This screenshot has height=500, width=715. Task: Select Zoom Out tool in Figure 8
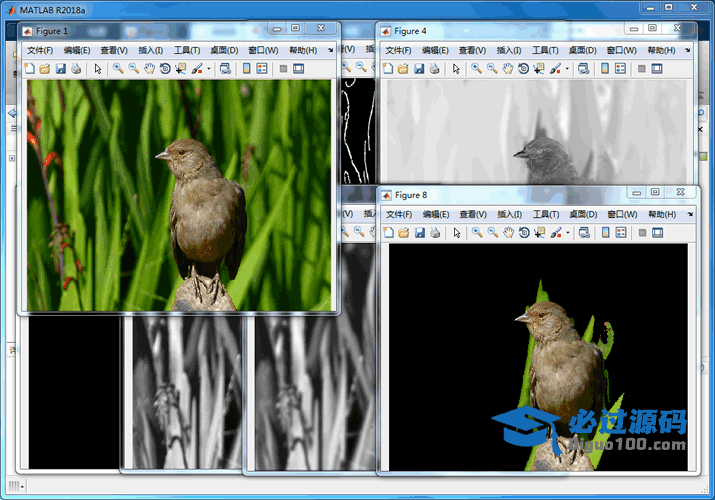pos(492,233)
